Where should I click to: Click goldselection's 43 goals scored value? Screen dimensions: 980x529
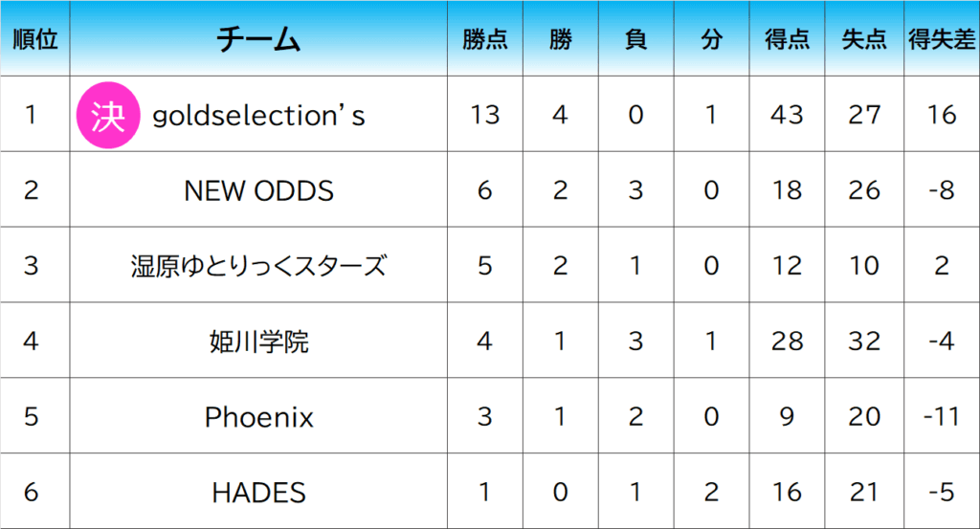pos(787,114)
